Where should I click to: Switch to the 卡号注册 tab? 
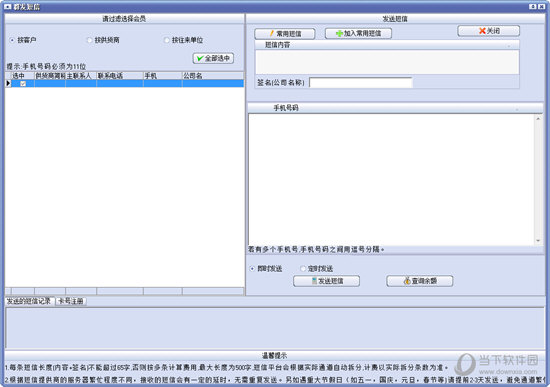(x=71, y=301)
